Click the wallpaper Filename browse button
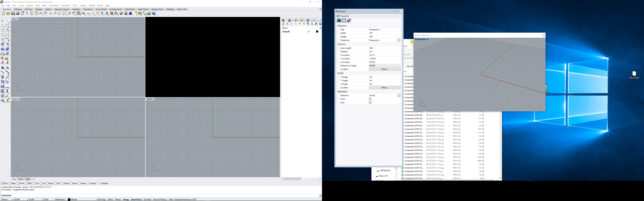 (399, 96)
